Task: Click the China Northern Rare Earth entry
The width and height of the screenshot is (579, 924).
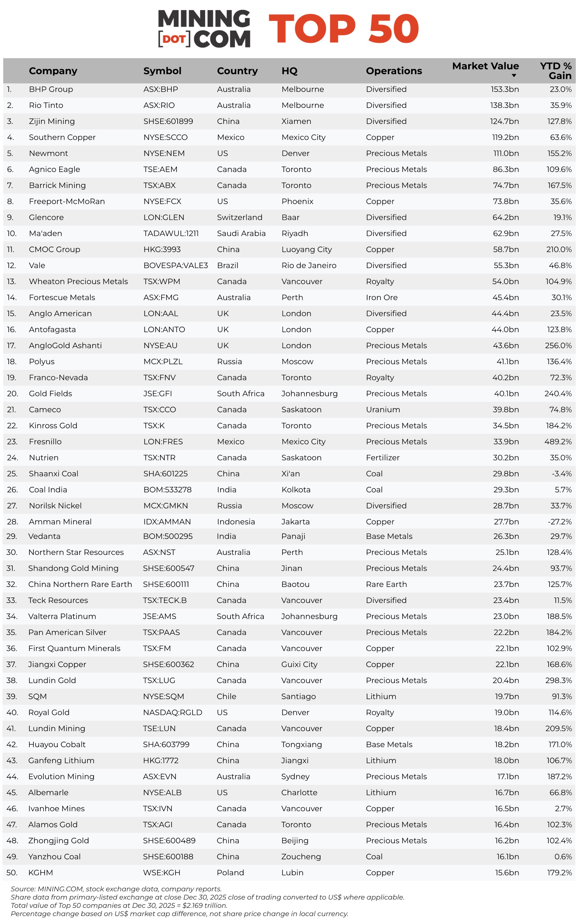Action: tap(80, 585)
